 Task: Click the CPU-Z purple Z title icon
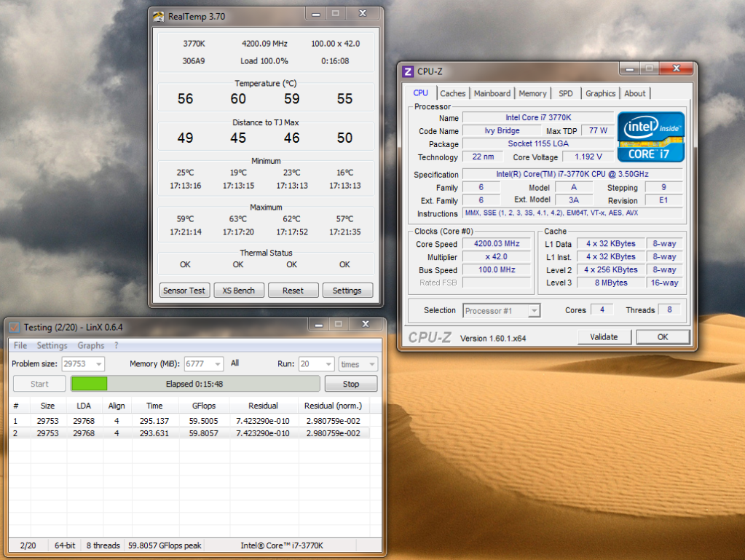[x=408, y=71]
